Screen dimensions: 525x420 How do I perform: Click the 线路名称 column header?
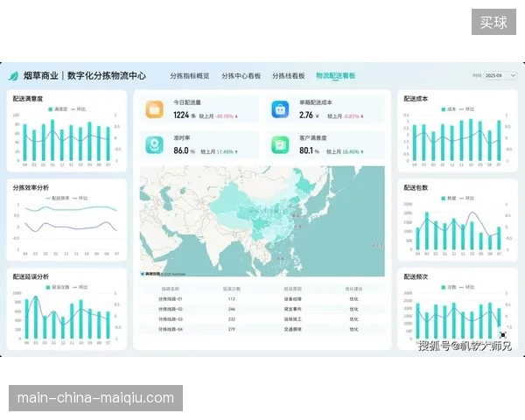[171, 289]
